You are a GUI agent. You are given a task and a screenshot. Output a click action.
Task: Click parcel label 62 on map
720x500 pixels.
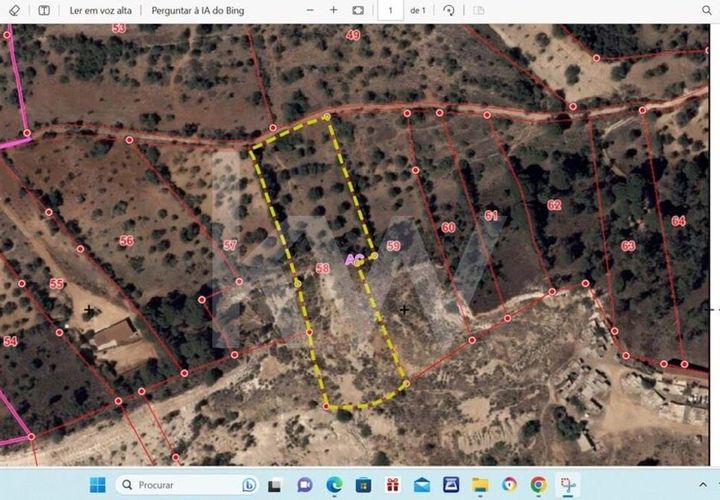554,205
